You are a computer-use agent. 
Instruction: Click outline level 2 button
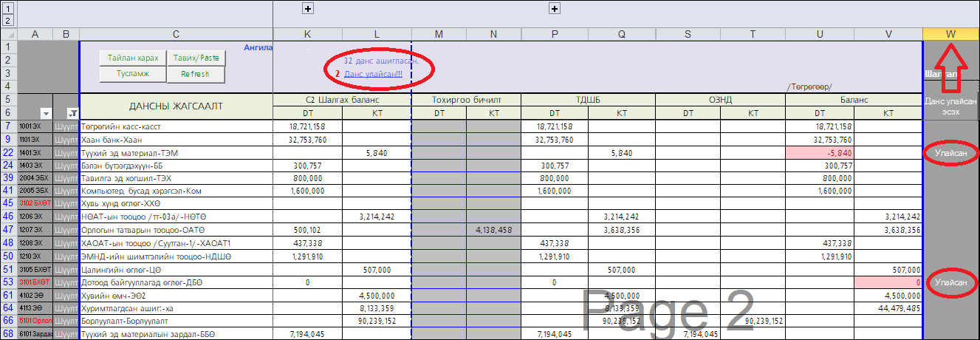(x=8, y=20)
